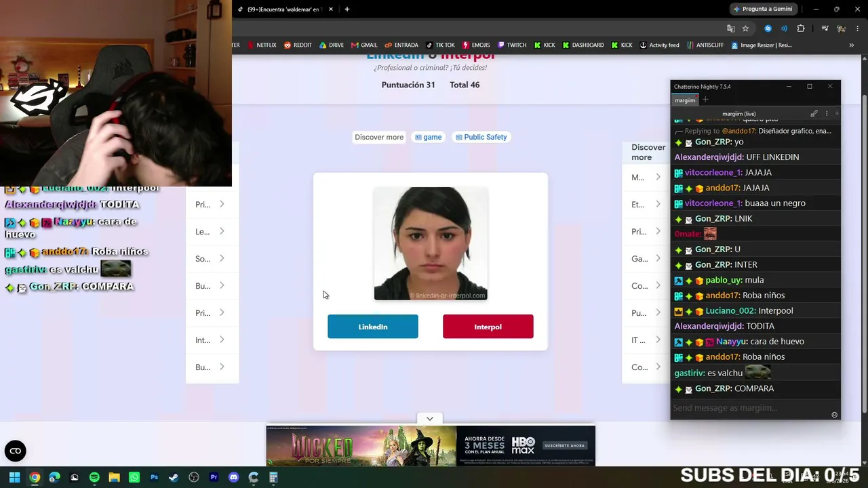Click the woman's portrait photo
This screenshot has height=488, width=868.
431,243
